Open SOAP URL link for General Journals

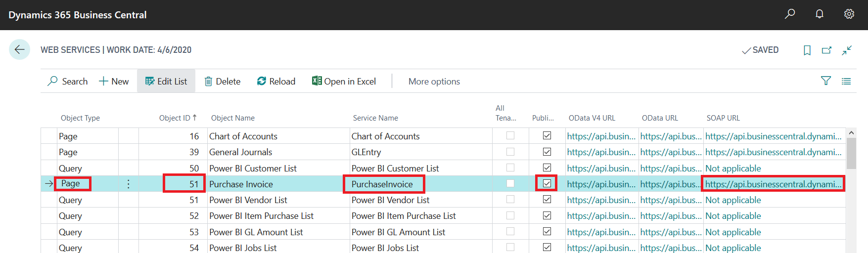click(773, 152)
